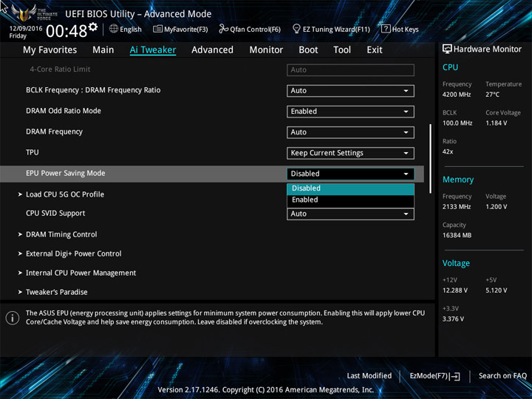Open DRAM Odd Ratio Mode dropdown

(350, 112)
